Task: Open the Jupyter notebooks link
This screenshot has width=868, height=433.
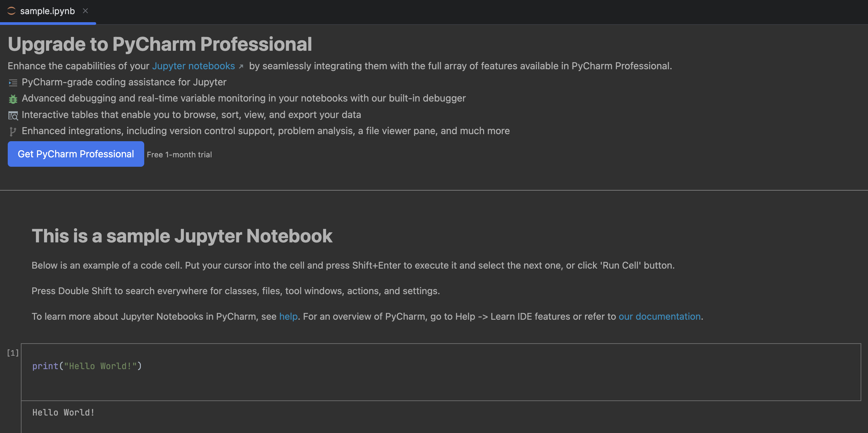Action: 194,66
